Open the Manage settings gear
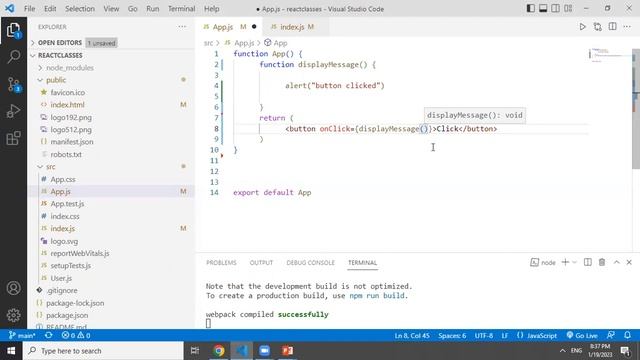The image size is (640, 360). 13,315
